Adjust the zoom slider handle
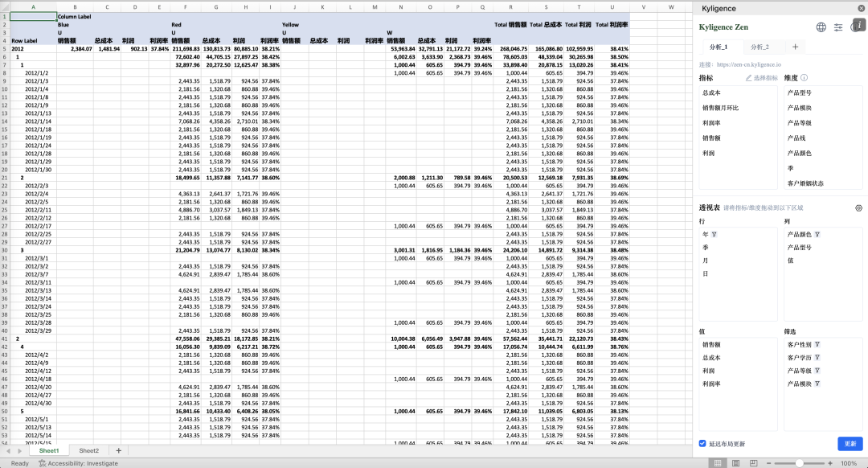868x468 pixels. pos(799,463)
